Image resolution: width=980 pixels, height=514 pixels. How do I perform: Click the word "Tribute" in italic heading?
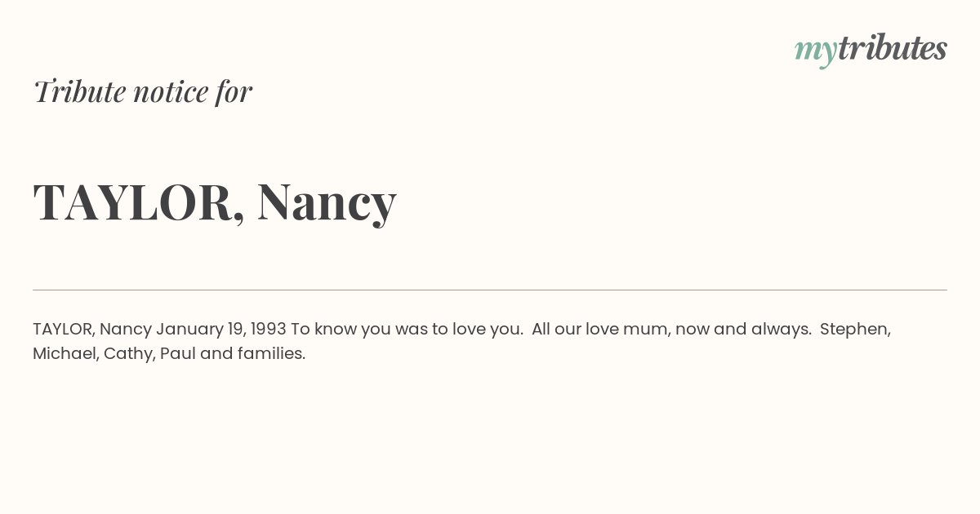80,92
